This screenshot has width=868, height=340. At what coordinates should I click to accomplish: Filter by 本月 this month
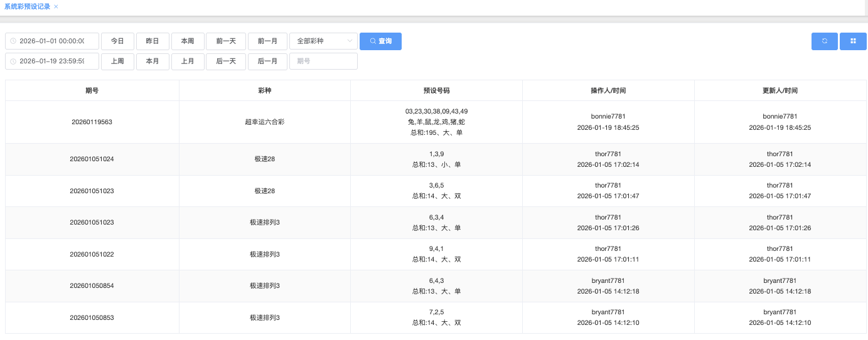[153, 61]
